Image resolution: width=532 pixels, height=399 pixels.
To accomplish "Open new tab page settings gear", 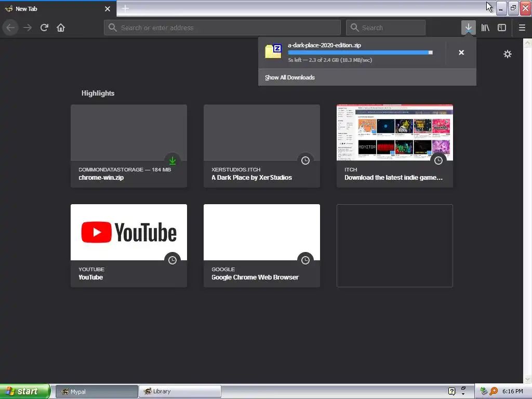I will tap(507, 54).
